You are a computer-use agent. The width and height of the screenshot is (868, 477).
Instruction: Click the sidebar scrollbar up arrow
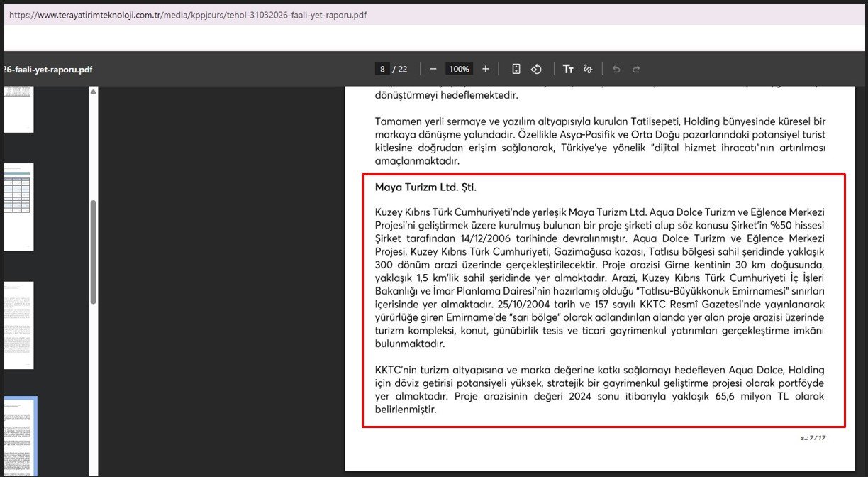coord(93,92)
